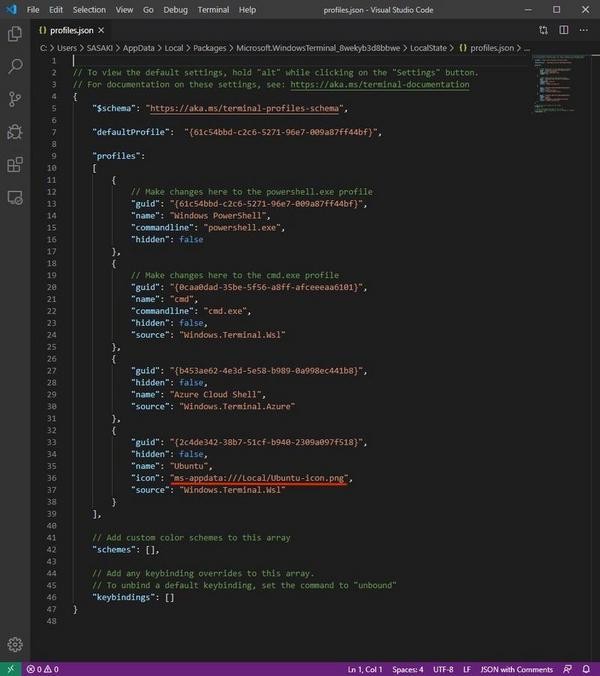This screenshot has width=600, height=676.
Task: Click the ms-appdata Ubuntu-icon.png path
Action: (259, 478)
